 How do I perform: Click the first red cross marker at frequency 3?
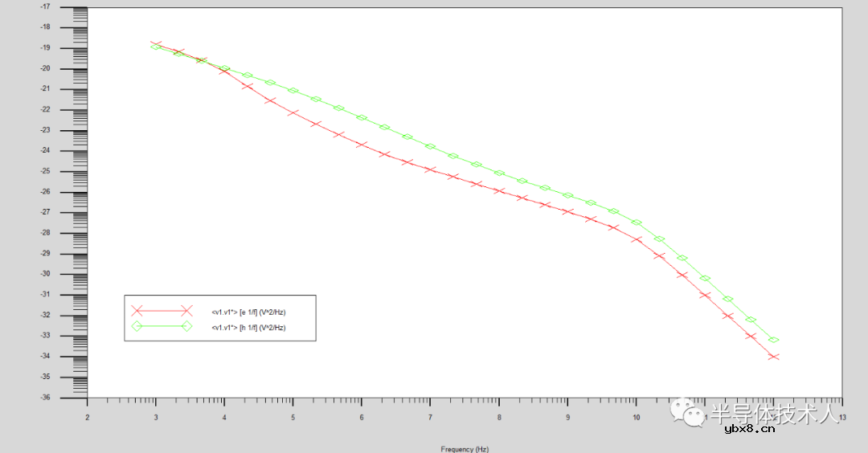pyautogui.click(x=156, y=43)
